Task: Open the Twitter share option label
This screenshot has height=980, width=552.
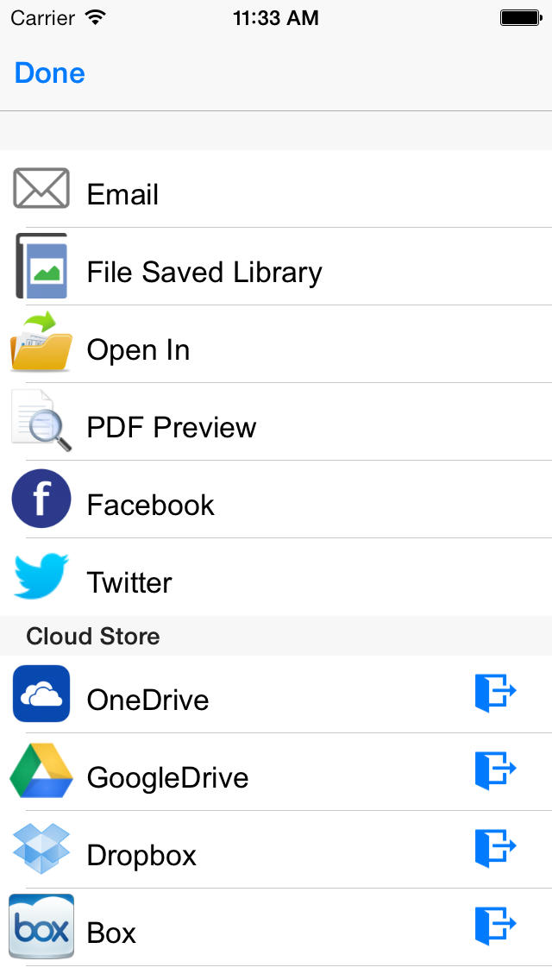Action: 129,582
